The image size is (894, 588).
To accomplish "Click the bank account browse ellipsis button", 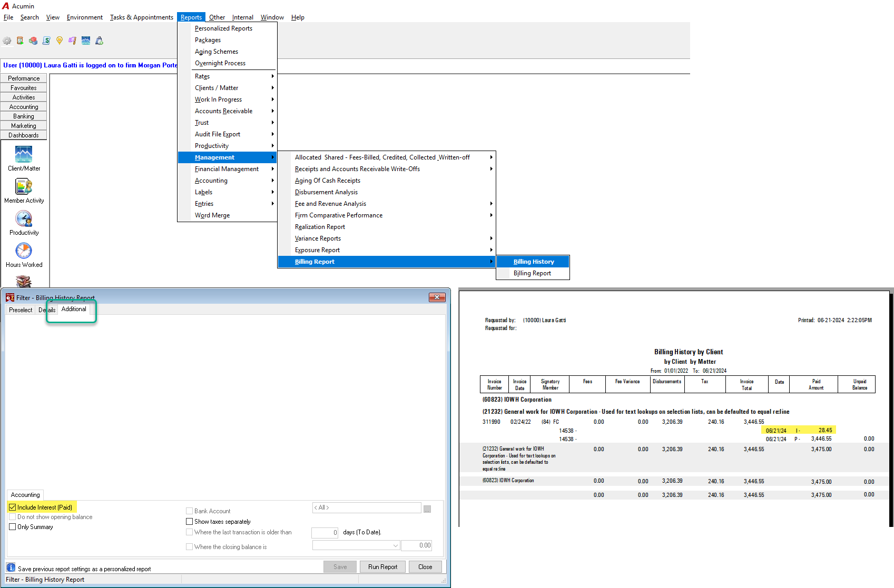I will click(427, 509).
